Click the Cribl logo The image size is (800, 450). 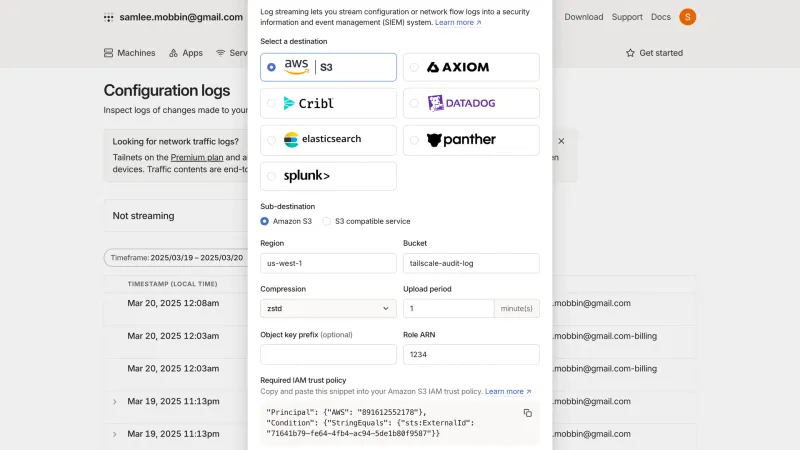click(309, 103)
